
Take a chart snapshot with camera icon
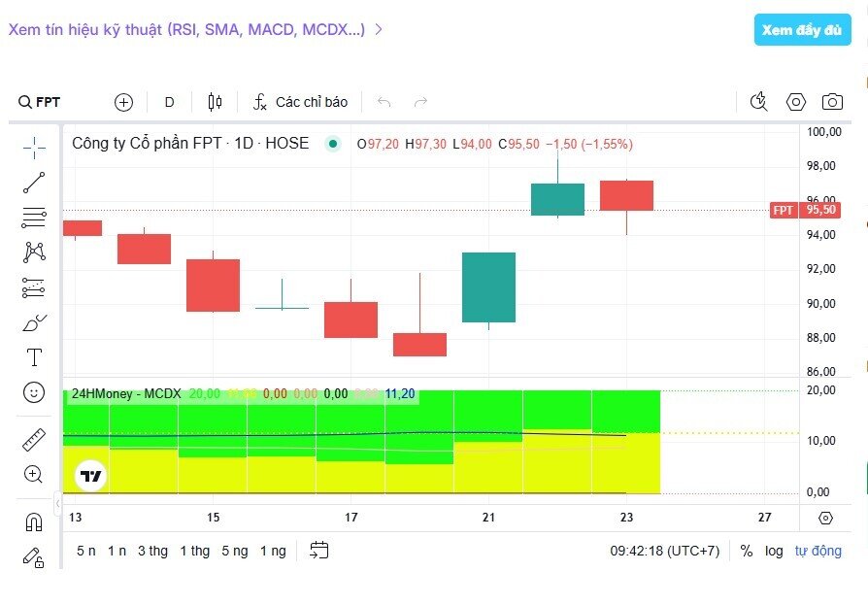tap(832, 102)
